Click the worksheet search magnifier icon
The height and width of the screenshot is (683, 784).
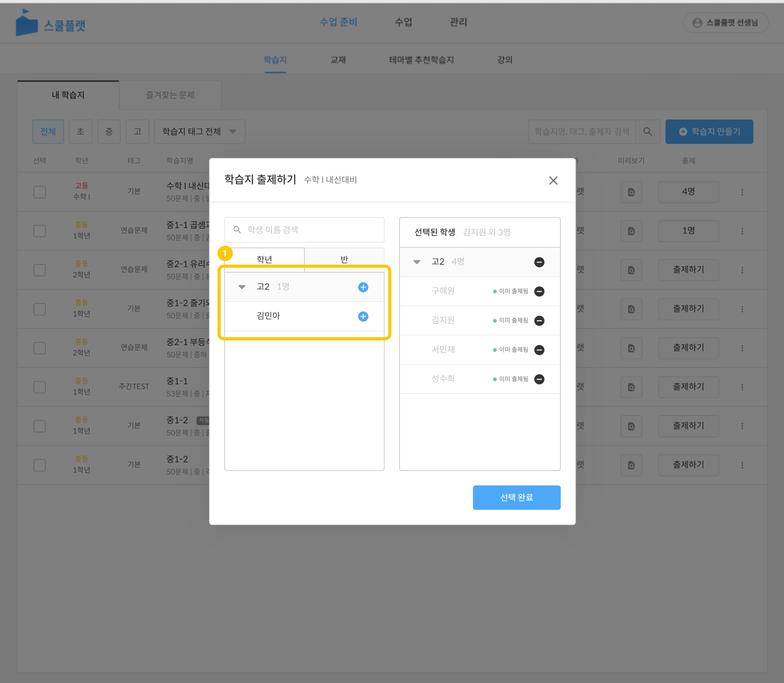point(647,132)
